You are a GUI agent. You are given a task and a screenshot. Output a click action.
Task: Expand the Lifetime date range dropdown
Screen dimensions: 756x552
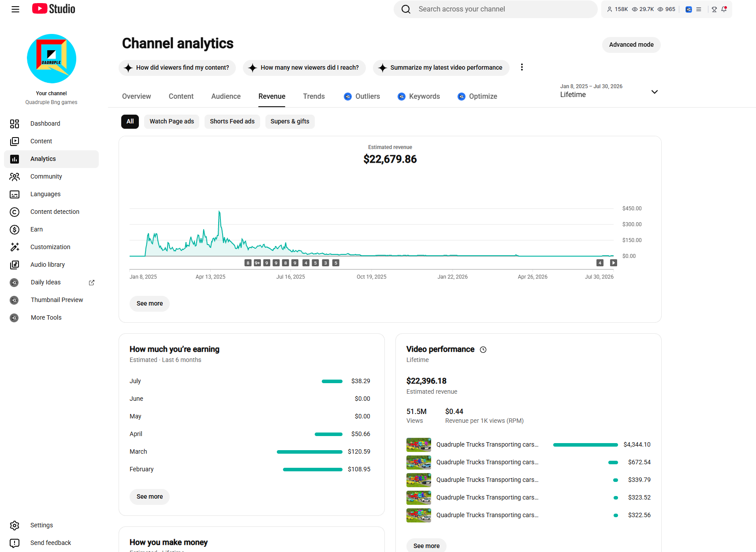pyautogui.click(x=609, y=91)
